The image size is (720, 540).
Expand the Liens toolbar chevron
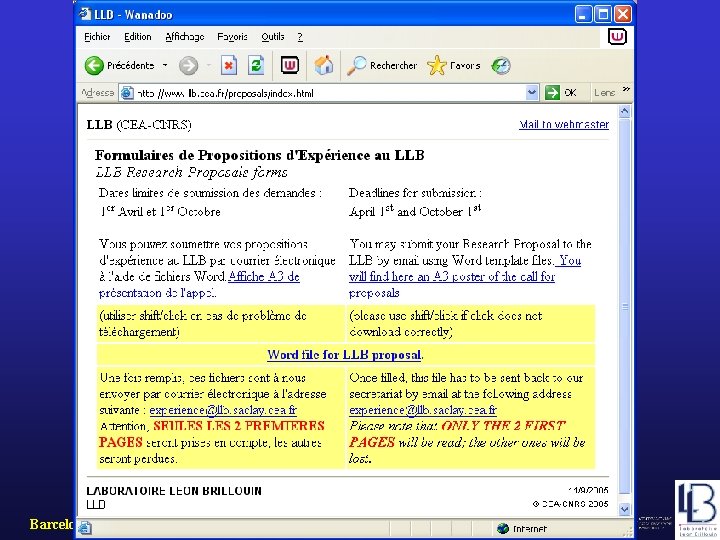tap(626, 89)
